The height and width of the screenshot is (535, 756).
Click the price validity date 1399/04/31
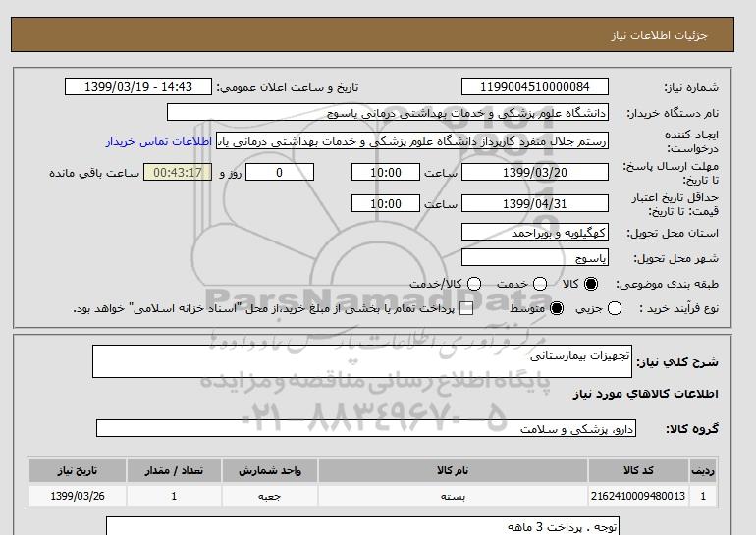[x=535, y=203]
